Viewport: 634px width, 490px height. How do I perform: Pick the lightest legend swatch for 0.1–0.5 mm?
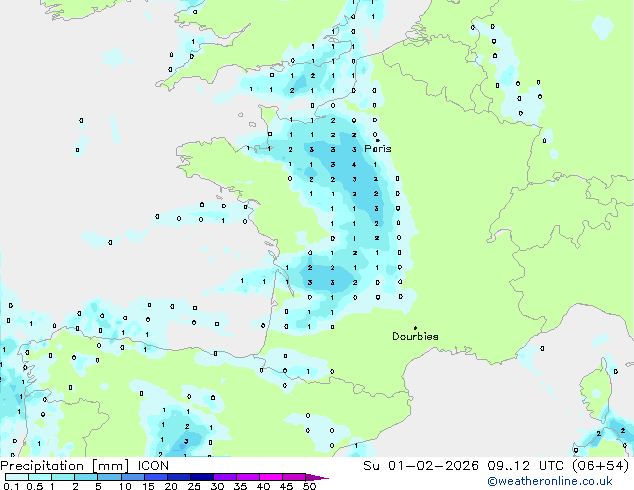(17, 477)
